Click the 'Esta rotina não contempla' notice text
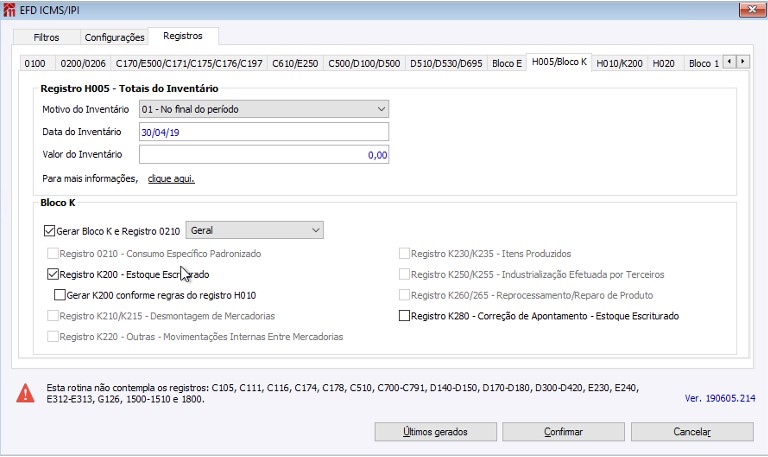768x457 pixels. coord(342,393)
